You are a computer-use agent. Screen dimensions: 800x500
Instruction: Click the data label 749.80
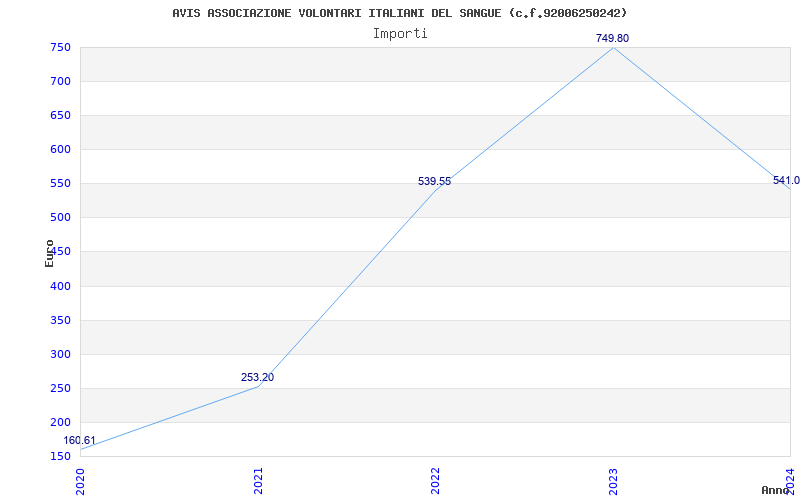tap(612, 38)
